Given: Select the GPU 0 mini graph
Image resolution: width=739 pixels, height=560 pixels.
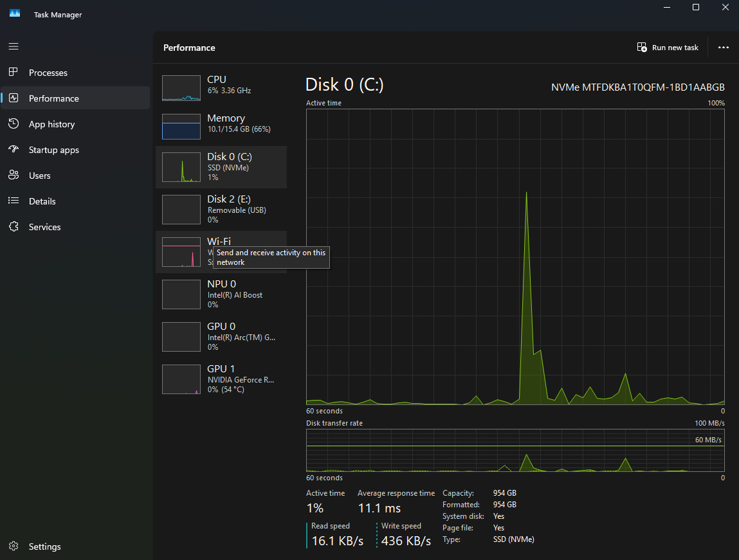Looking at the screenshot, I should point(181,337).
